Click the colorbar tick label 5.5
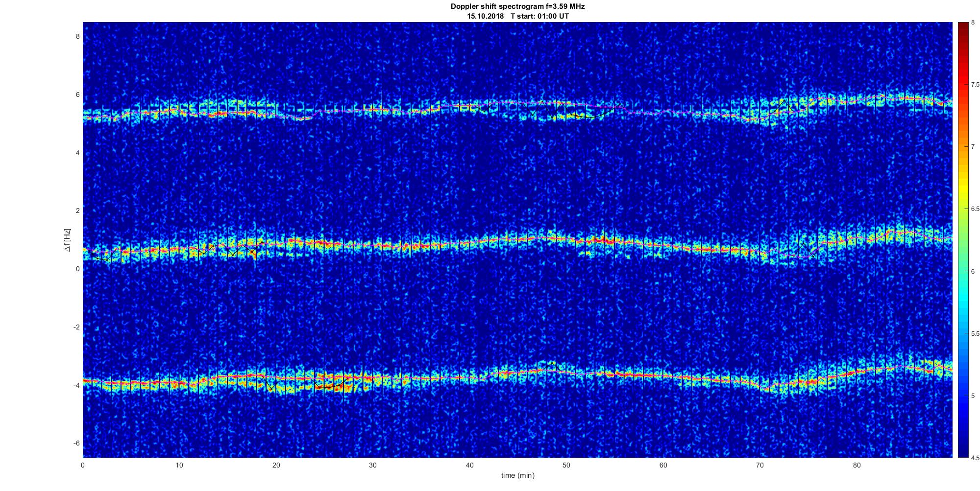 click(x=976, y=334)
